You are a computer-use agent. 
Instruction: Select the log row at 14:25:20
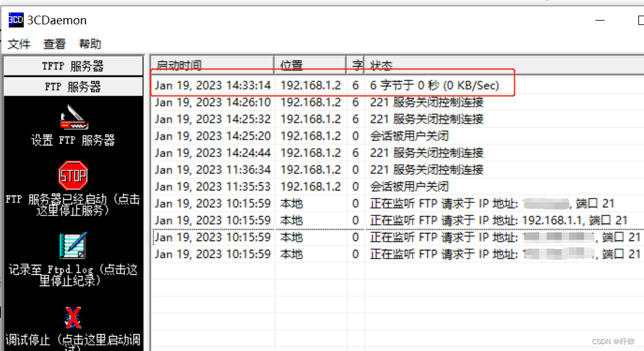click(398, 136)
